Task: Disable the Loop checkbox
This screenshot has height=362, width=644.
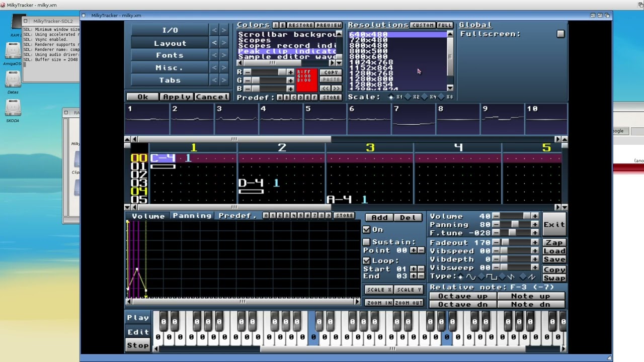Action: 366,260
